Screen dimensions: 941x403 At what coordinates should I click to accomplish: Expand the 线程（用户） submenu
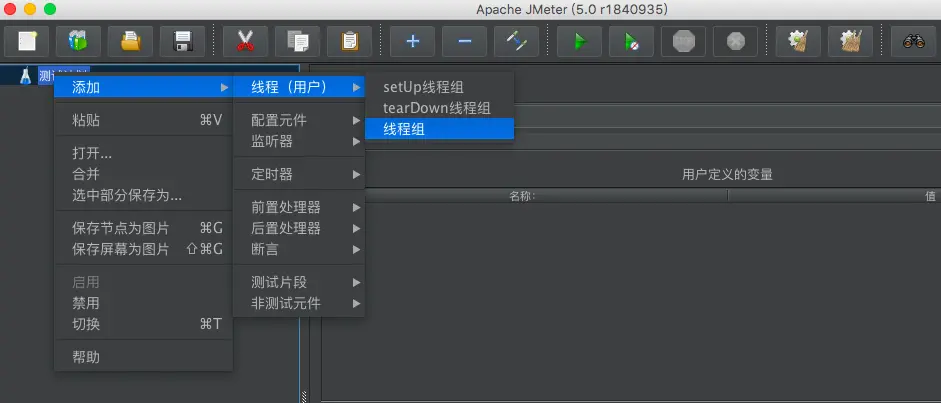[x=299, y=88]
